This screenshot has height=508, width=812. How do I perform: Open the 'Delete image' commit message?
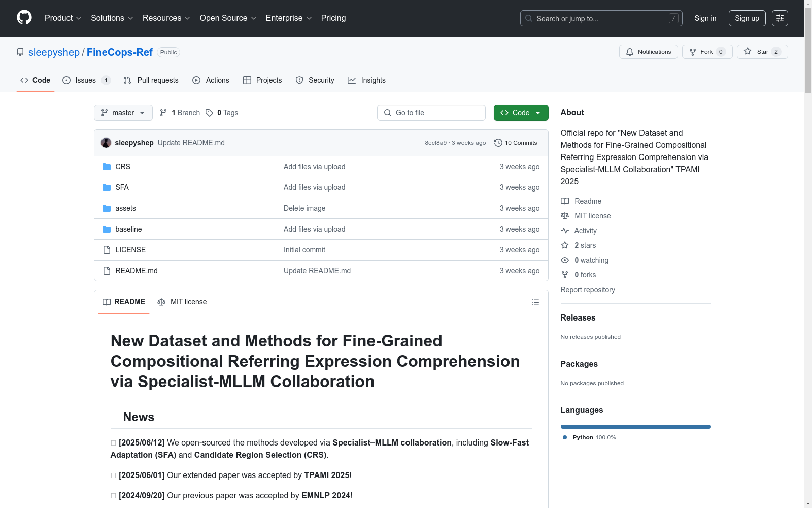[x=304, y=208]
